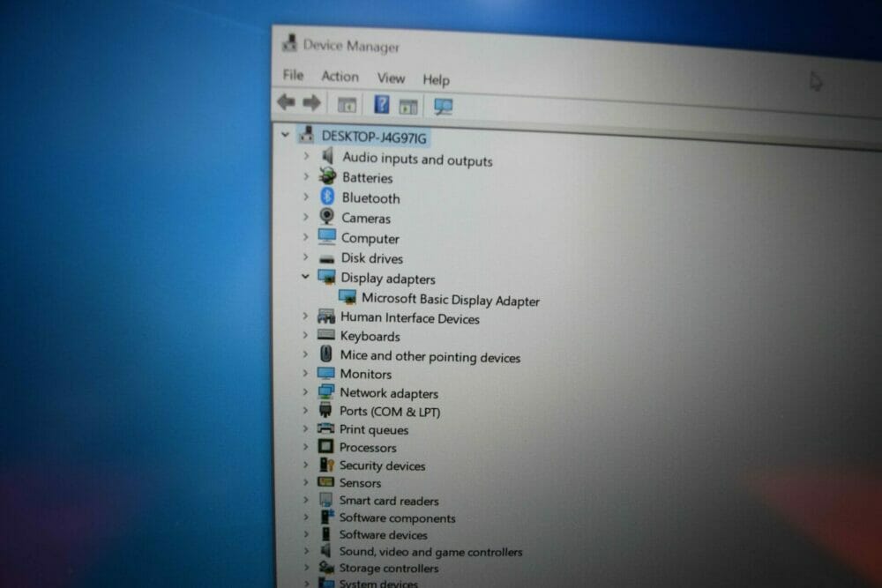Click the Ports (COM & LPT) icon
The image size is (882, 588).
325,410
